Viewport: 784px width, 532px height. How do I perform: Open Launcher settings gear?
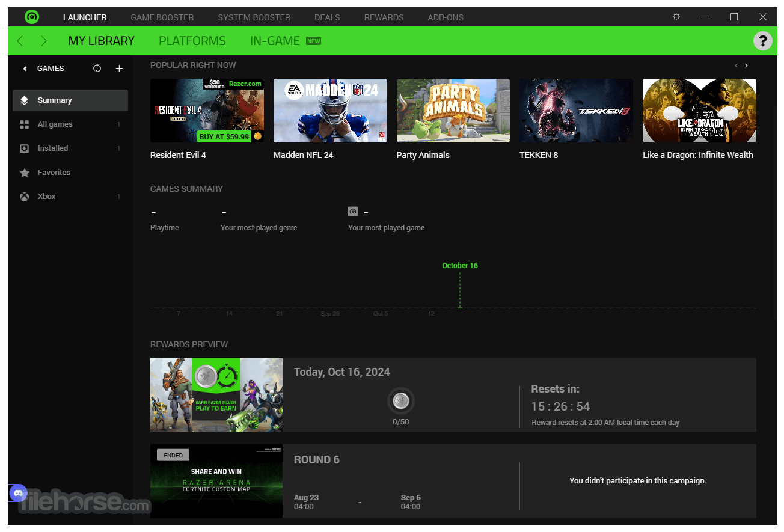676,17
